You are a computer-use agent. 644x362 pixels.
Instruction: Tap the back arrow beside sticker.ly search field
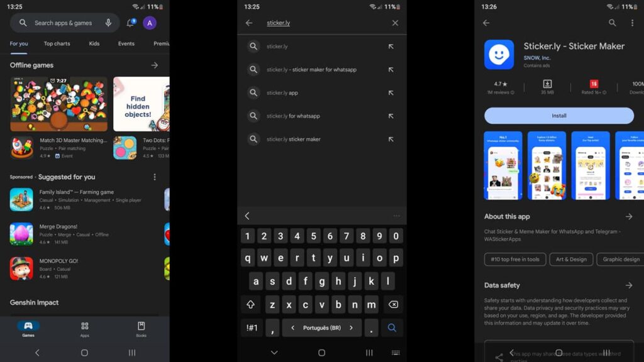[x=249, y=23]
